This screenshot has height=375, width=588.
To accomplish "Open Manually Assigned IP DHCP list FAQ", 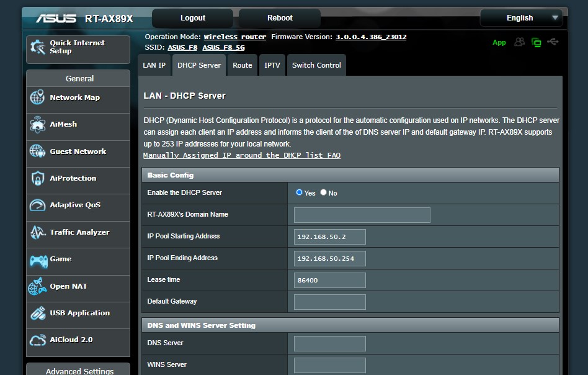I will coord(242,155).
